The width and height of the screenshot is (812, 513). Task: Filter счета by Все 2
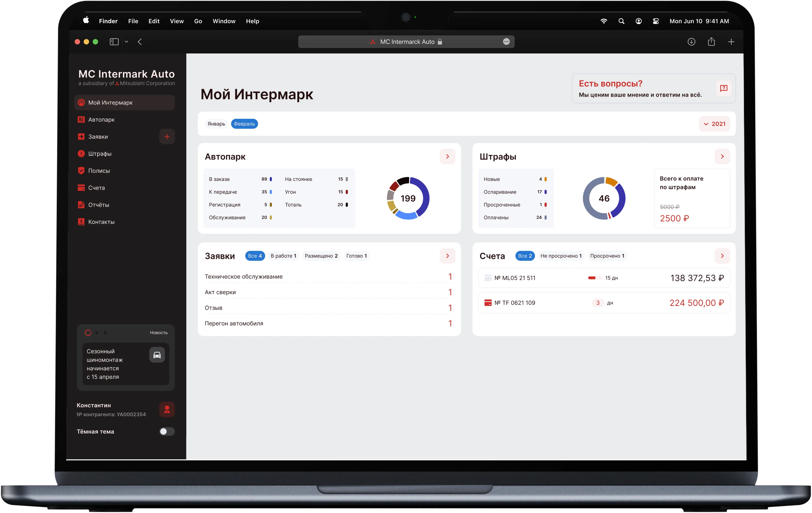(525, 256)
